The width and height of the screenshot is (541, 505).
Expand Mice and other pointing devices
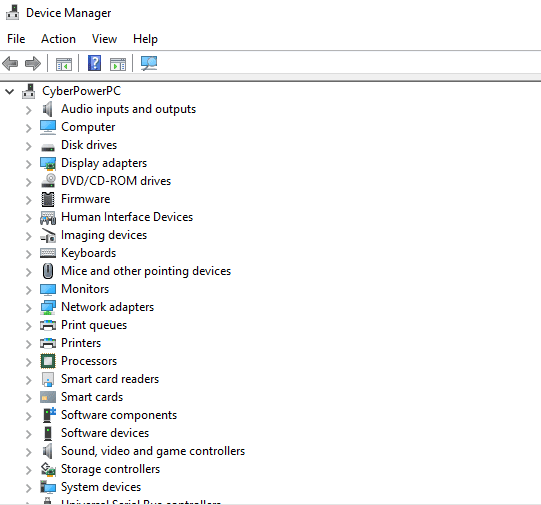(29, 272)
